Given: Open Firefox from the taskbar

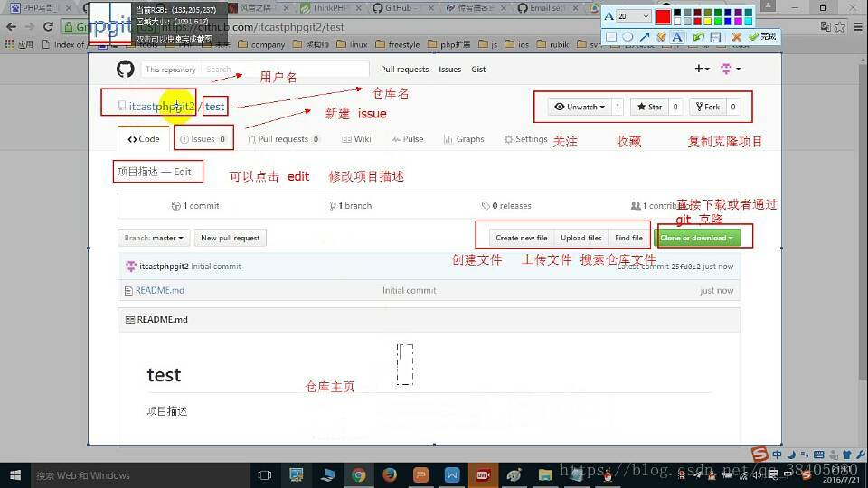Looking at the screenshot, I should point(390,475).
